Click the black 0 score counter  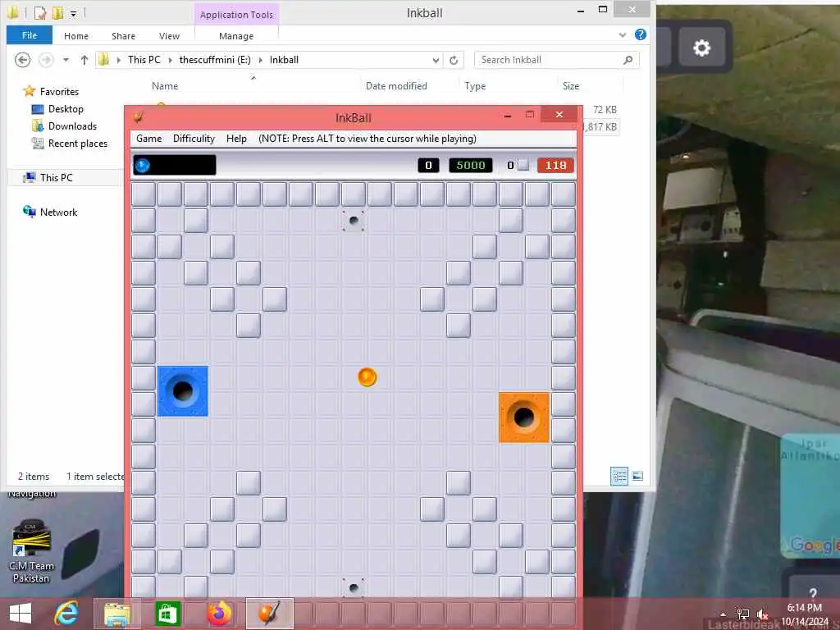pos(428,165)
